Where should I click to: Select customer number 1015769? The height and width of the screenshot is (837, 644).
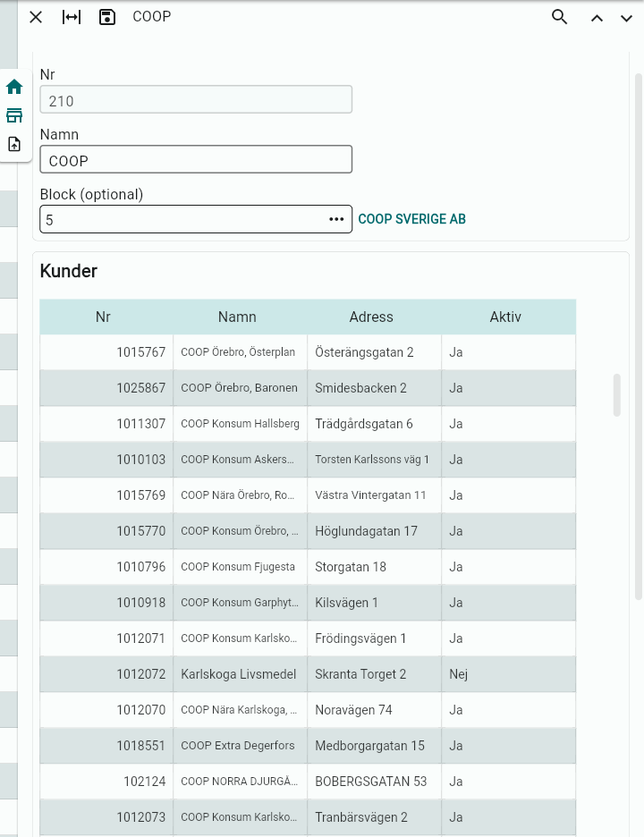(141, 495)
